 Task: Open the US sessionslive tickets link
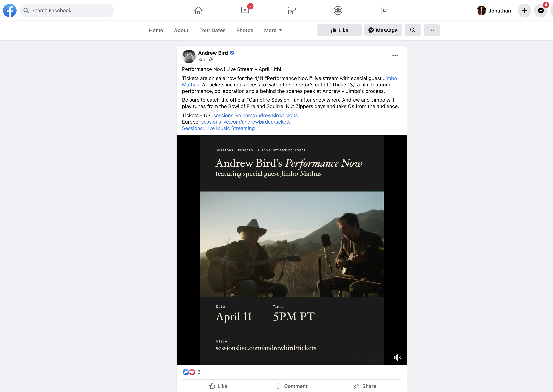click(255, 115)
